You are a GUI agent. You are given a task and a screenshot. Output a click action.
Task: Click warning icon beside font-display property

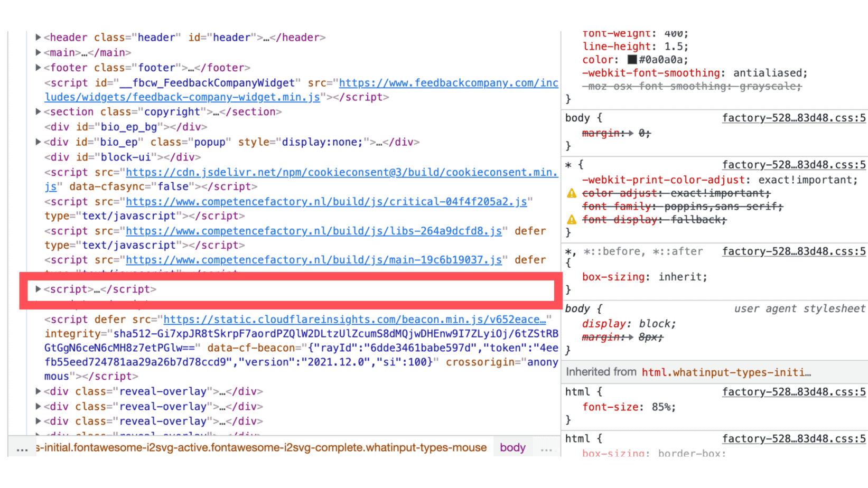pyautogui.click(x=572, y=220)
